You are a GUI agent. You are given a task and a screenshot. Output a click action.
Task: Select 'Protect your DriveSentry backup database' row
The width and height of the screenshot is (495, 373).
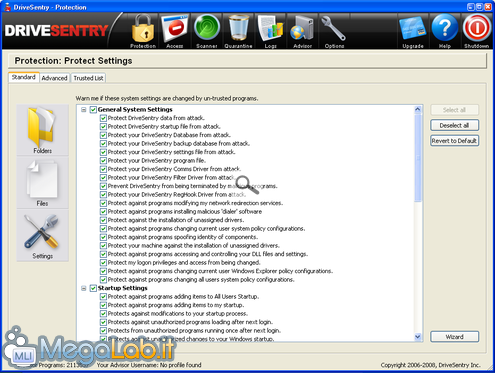tap(179, 144)
